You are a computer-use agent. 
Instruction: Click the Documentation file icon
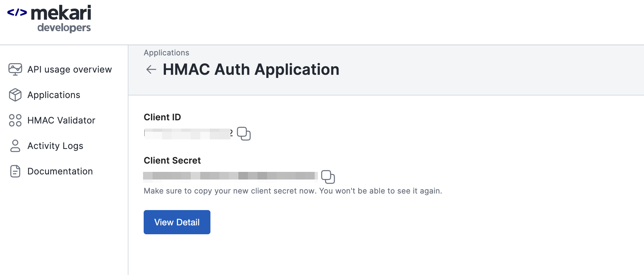tap(15, 171)
